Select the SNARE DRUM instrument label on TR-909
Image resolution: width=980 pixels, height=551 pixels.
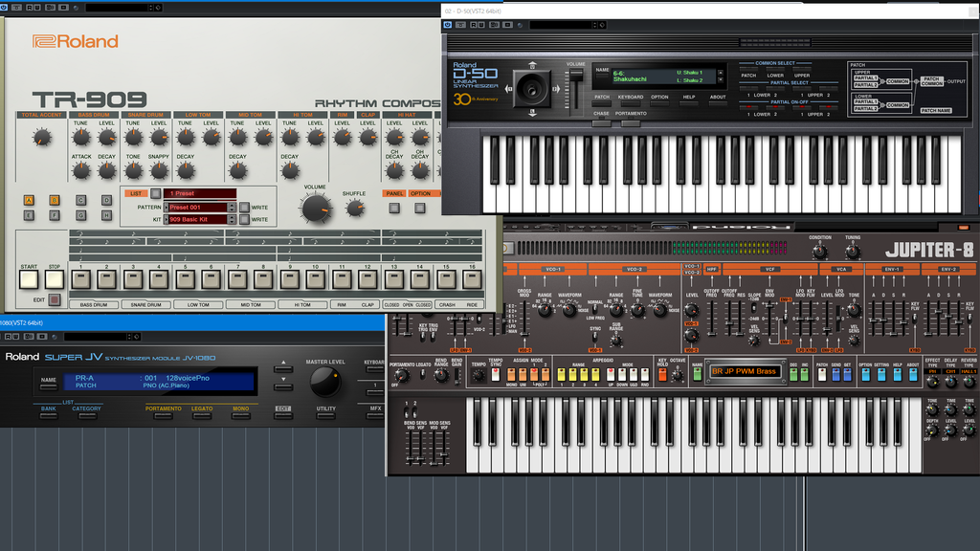click(x=145, y=305)
